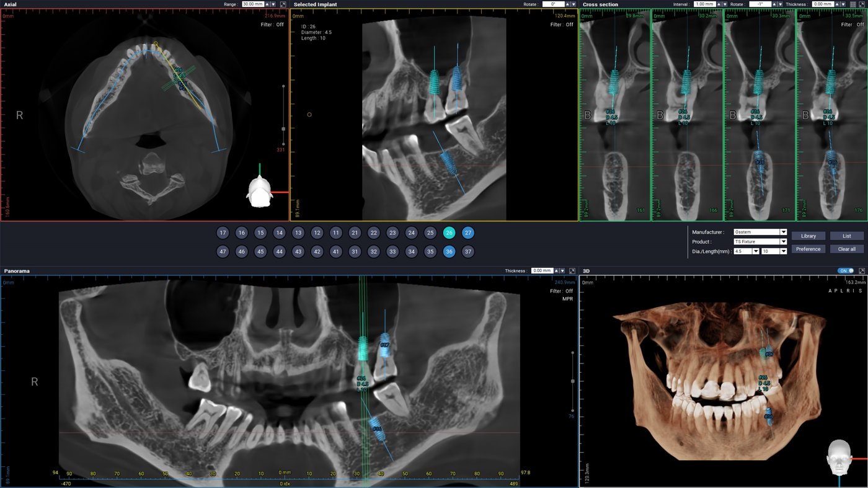This screenshot has height=488, width=868.
Task: Select tooth number 47
Action: tap(223, 252)
